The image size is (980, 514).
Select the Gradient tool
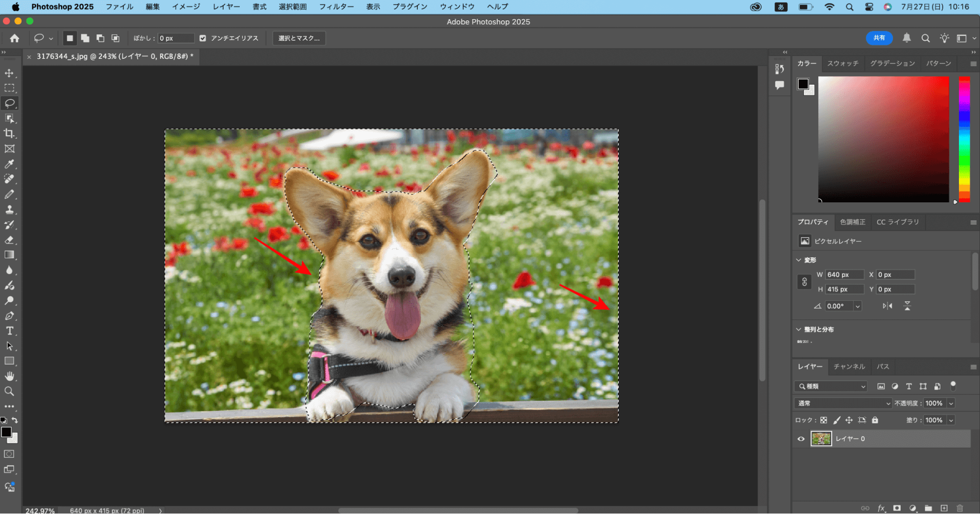[x=9, y=255]
